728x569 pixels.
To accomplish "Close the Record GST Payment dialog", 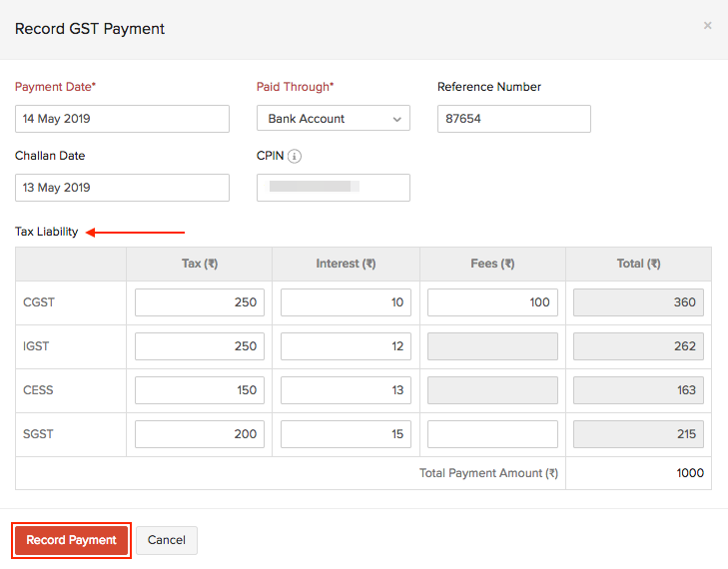I will point(707,26).
